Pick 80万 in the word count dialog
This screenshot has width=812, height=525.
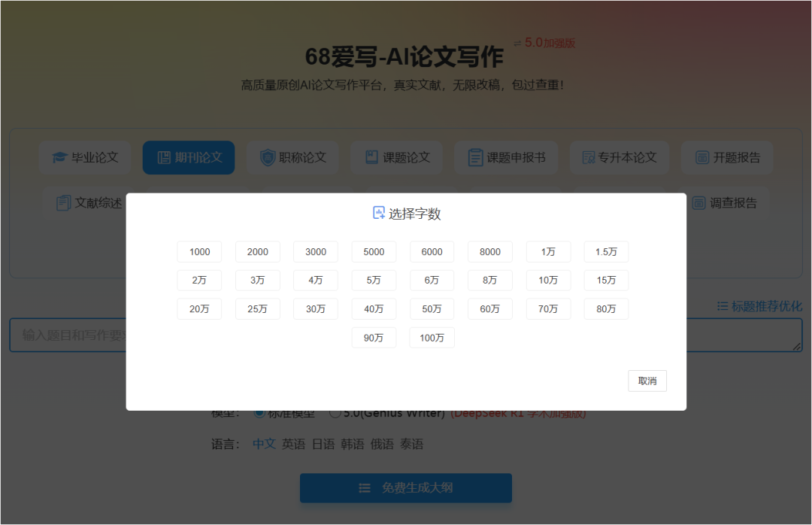click(x=606, y=309)
